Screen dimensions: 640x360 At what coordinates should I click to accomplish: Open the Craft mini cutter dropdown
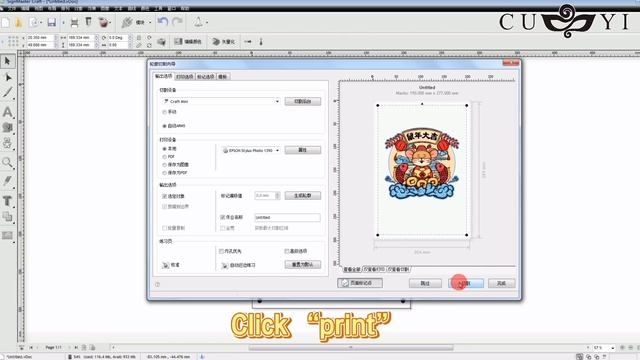coord(278,101)
